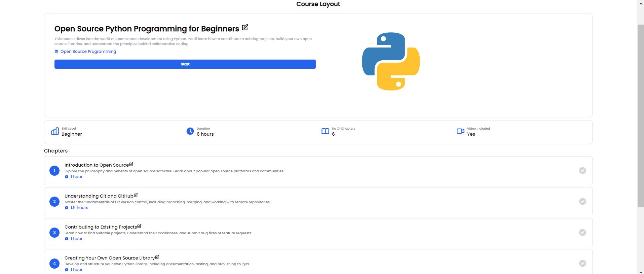Mark Creating Your Own Library chapter complete
This screenshot has width=644, height=274.
coord(582,264)
